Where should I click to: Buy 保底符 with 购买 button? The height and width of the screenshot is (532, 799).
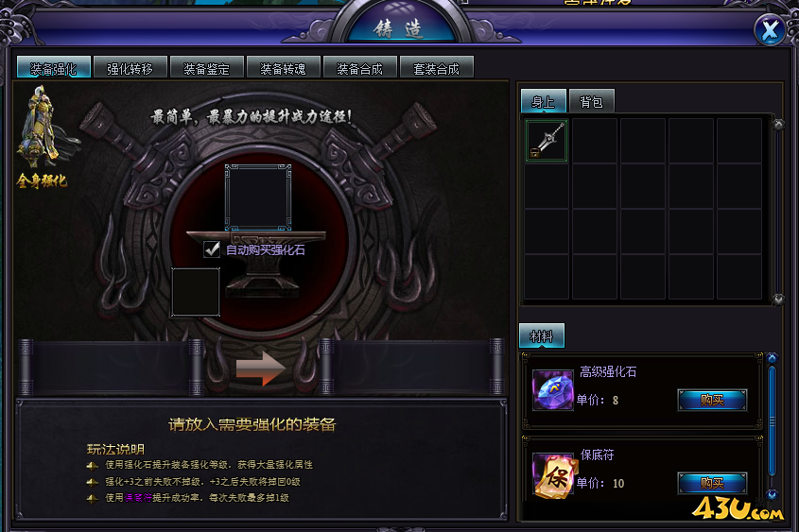(712, 483)
